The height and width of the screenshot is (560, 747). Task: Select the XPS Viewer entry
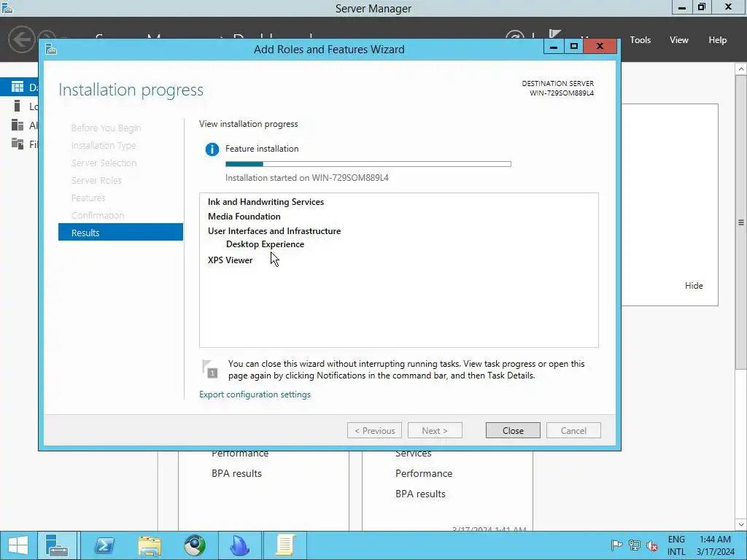[x=230, y=260]
